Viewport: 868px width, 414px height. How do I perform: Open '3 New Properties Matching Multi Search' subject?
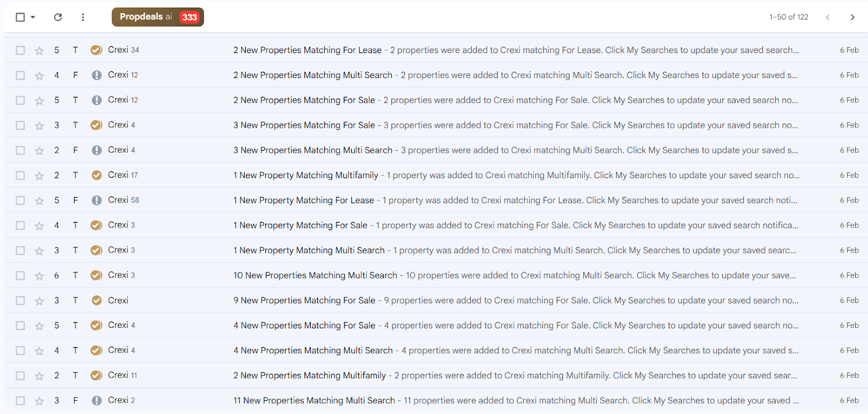click(x=312, y=150)
